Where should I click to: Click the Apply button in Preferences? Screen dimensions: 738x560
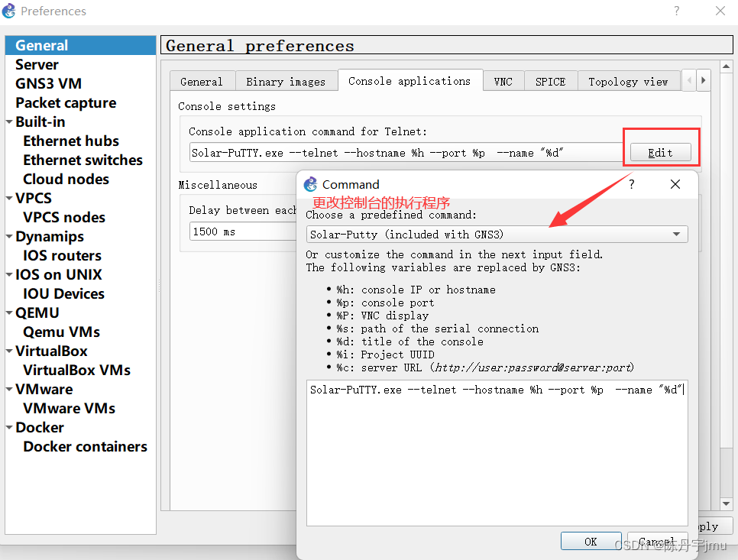tap(714, 526)
